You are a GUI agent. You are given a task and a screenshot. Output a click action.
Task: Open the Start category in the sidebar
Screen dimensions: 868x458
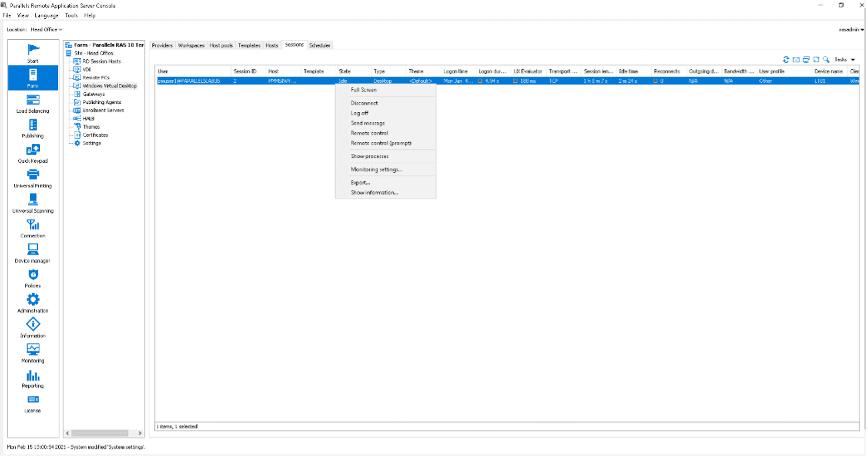coord(33,53)
